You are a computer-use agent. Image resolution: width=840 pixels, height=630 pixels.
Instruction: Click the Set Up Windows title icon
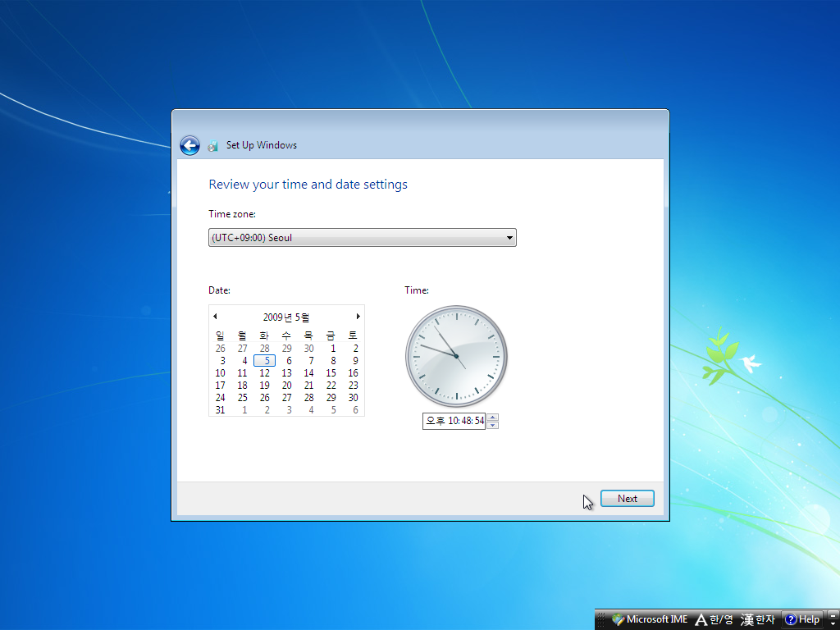click(212, 145)
